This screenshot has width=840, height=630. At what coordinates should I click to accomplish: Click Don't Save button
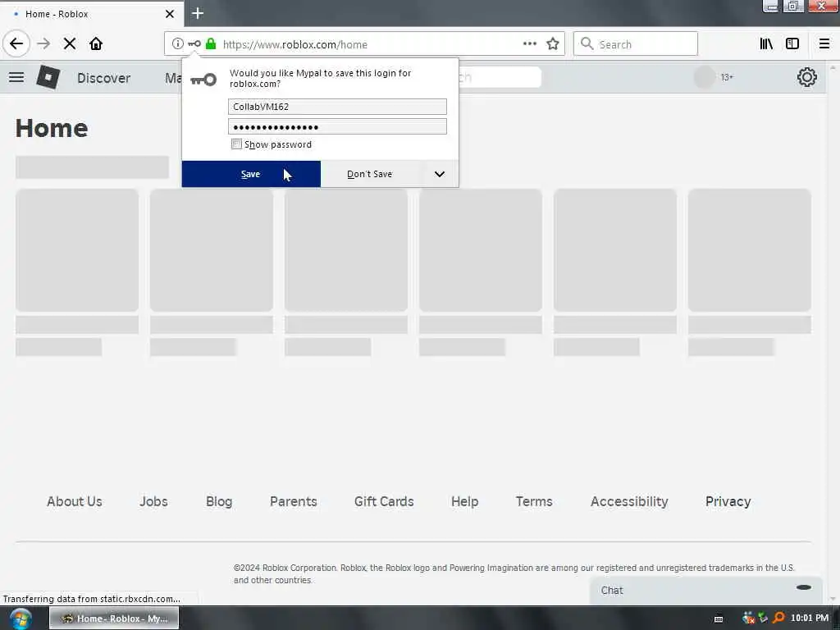click(x=370, y=174)
